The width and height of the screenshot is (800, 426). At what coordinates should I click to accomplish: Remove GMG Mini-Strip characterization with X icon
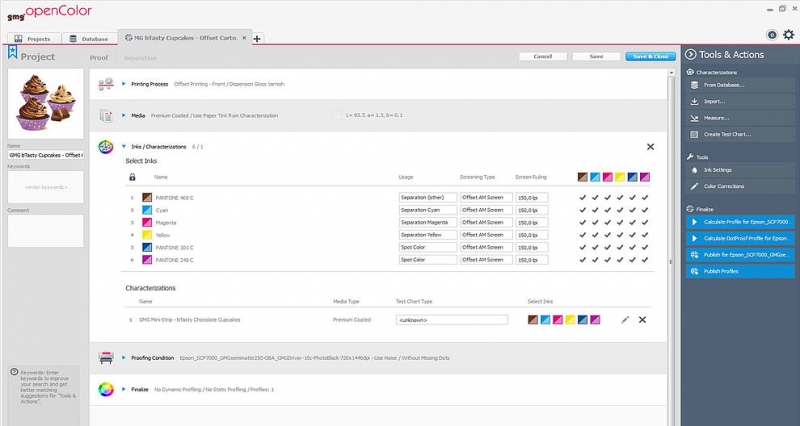coord(642,320)
